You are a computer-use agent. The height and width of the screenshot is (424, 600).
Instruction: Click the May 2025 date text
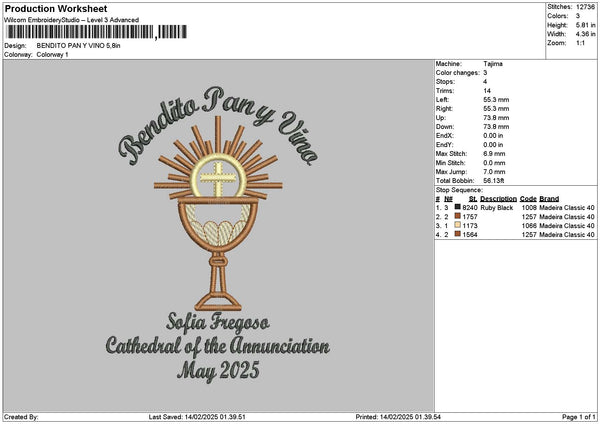218,371
